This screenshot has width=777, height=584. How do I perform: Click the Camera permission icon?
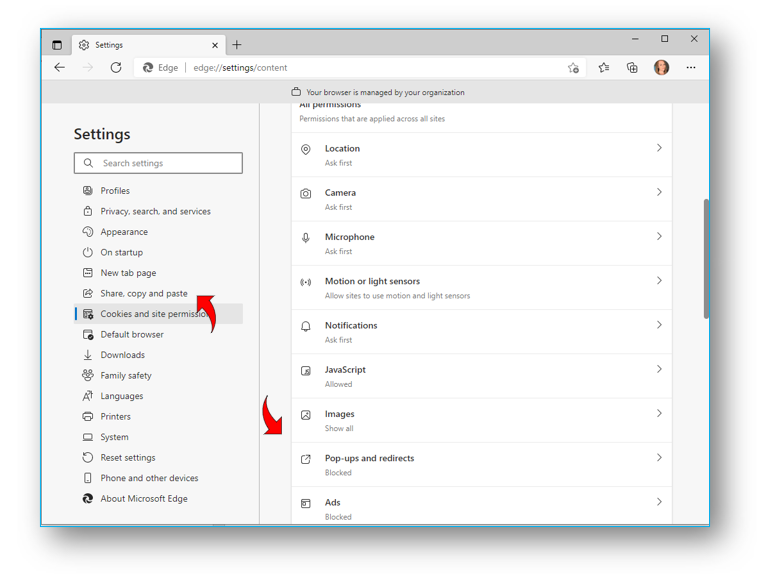[x=306, y=194]
